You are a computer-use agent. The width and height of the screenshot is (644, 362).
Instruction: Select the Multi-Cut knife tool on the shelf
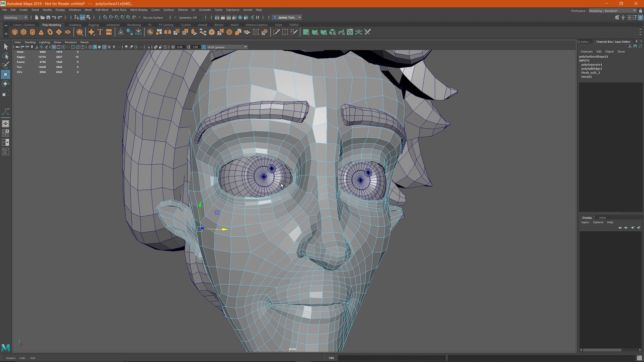pyautogui.click(x=276, y=32)
